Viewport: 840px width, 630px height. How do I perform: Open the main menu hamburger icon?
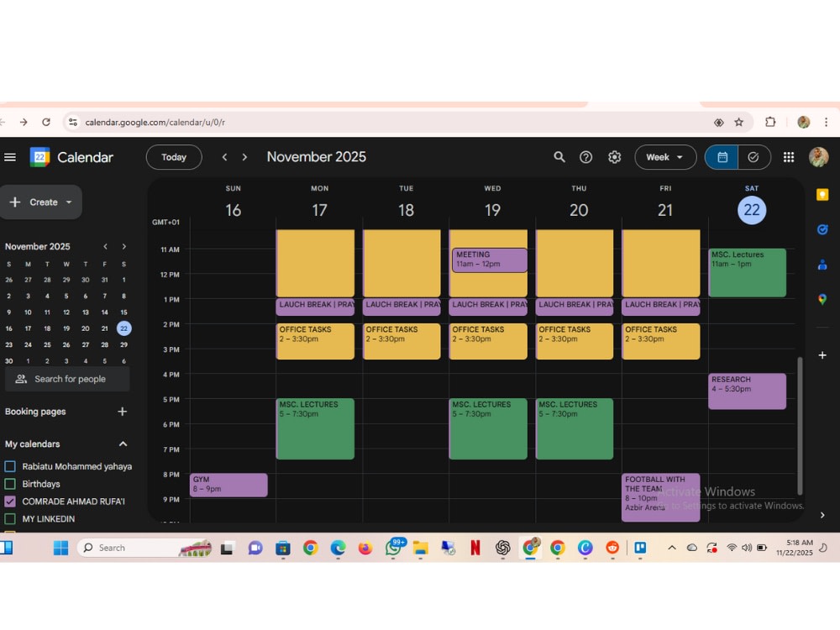(x=9, y=157)
